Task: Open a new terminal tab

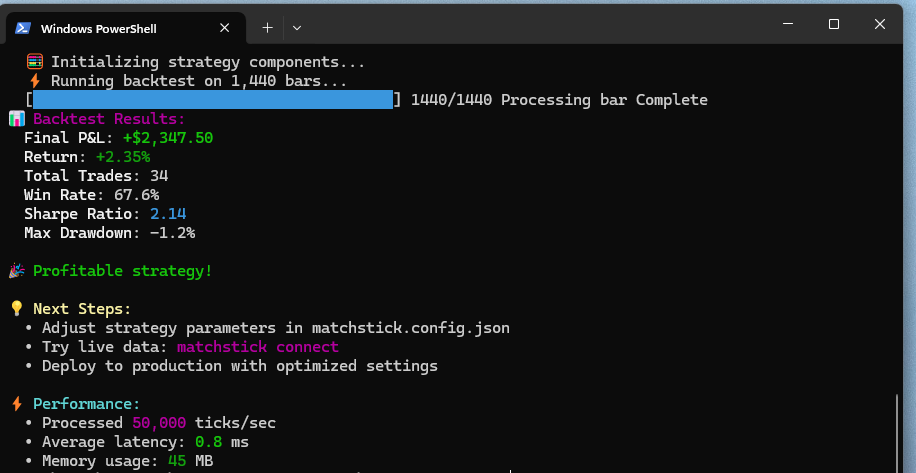Action: click(267, 28)
